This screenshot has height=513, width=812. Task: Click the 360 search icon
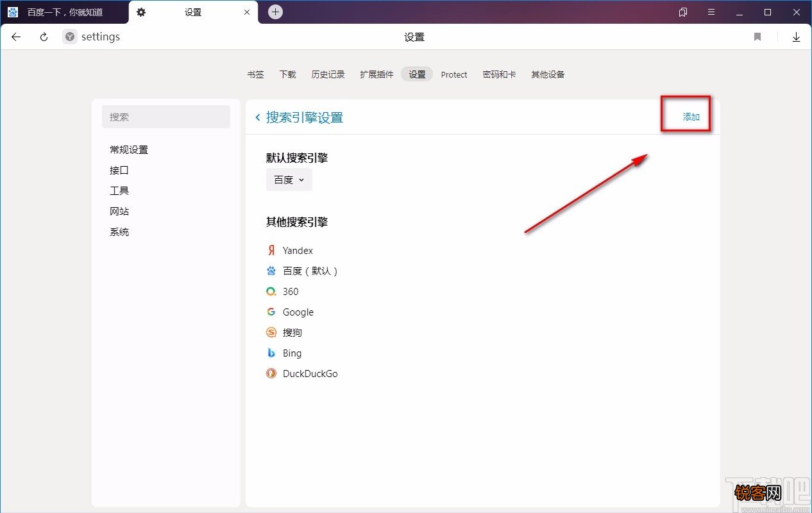pos(271,291)
